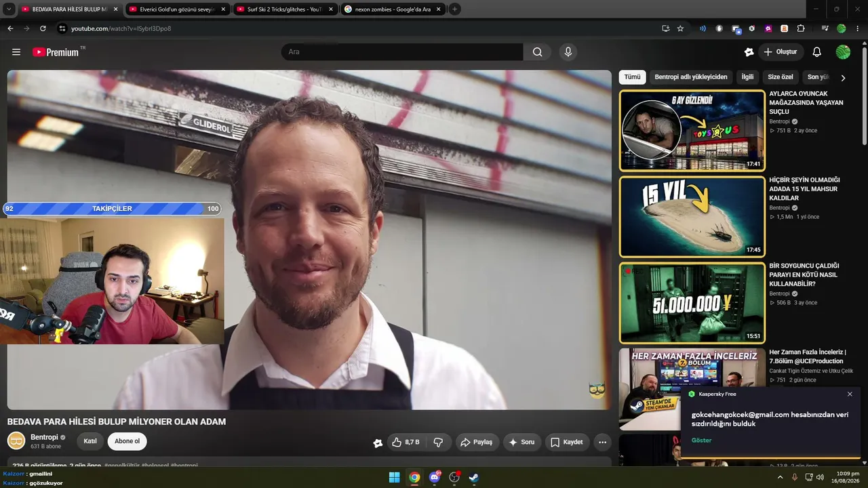Open the Chrome extensions puzzle icon
868x488 pixels.
801,28
